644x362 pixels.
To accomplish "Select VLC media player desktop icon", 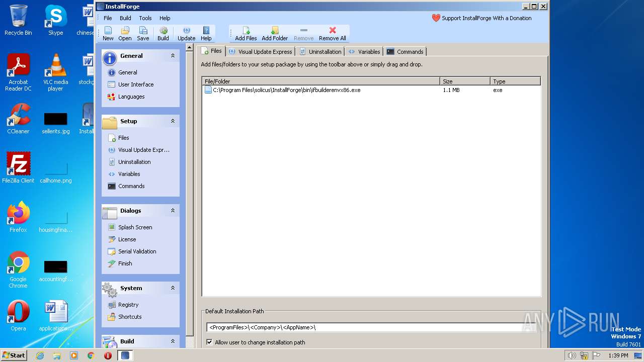I will point(55,73).
